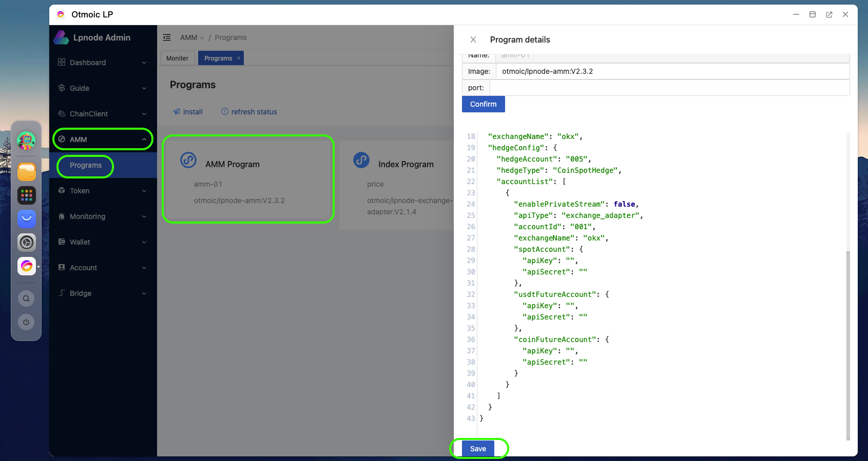Screen dimensions: 868x461
Task: Open the search icon in the dock
Action: 26,298
